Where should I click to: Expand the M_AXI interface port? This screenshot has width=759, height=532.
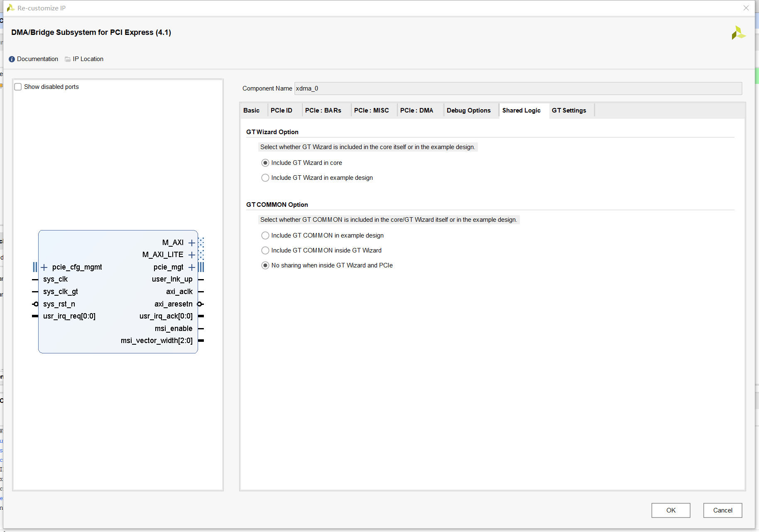(x=191, y=243)
